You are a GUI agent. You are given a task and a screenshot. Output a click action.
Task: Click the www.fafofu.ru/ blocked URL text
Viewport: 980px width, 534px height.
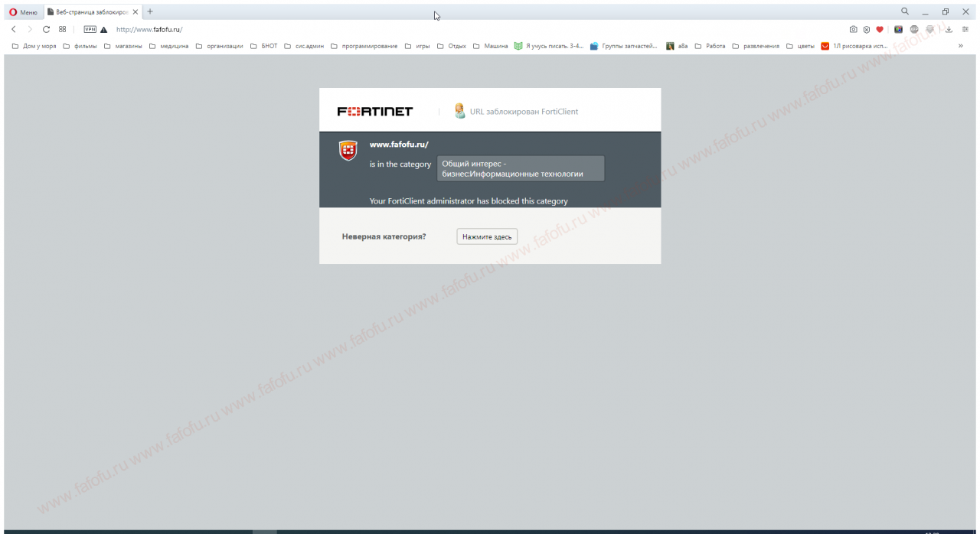[x=399, y=145]
